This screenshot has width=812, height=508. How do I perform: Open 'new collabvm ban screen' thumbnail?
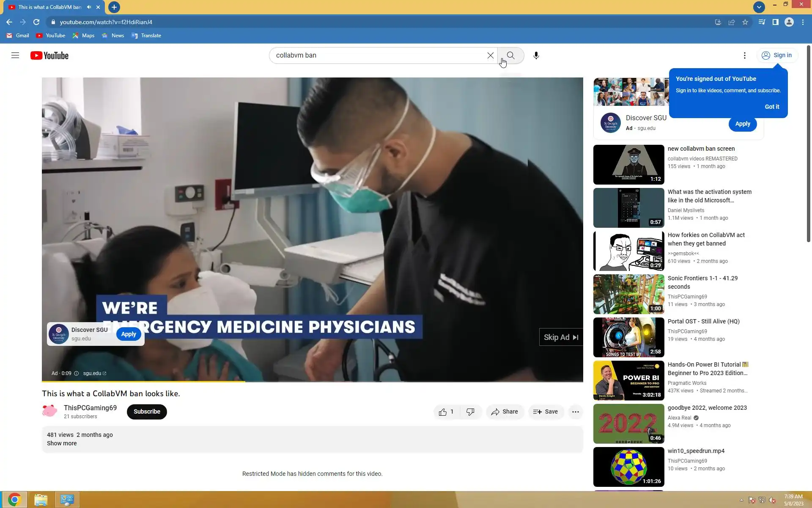pyautogui.click(x=628, y=165)
